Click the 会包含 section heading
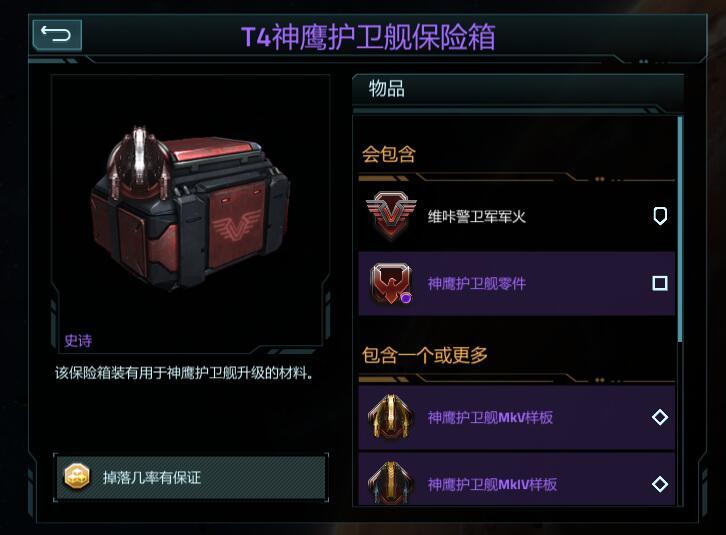Viewport: 726px width, 535px height. point(389,154)
